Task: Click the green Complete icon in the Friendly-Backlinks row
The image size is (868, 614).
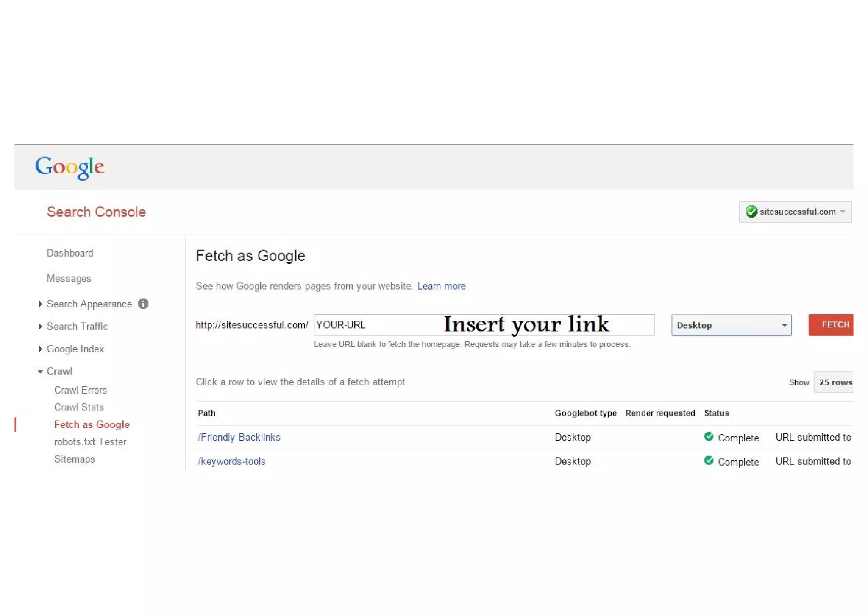Action: tap(709, 436)
